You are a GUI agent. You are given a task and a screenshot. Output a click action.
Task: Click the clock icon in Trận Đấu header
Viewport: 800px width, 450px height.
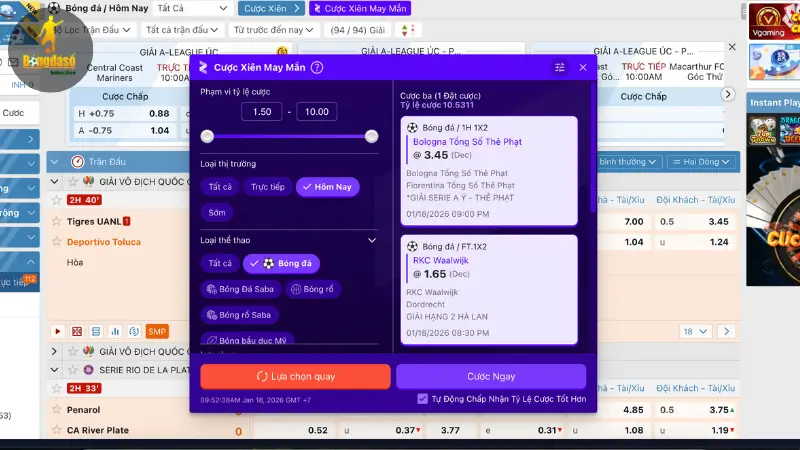click(x=78, y=162)
